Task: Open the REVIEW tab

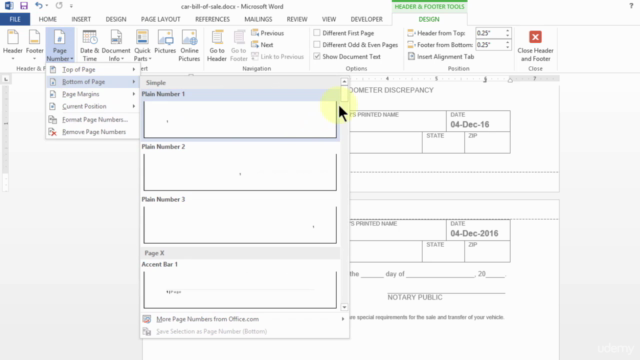Action: 297,19
